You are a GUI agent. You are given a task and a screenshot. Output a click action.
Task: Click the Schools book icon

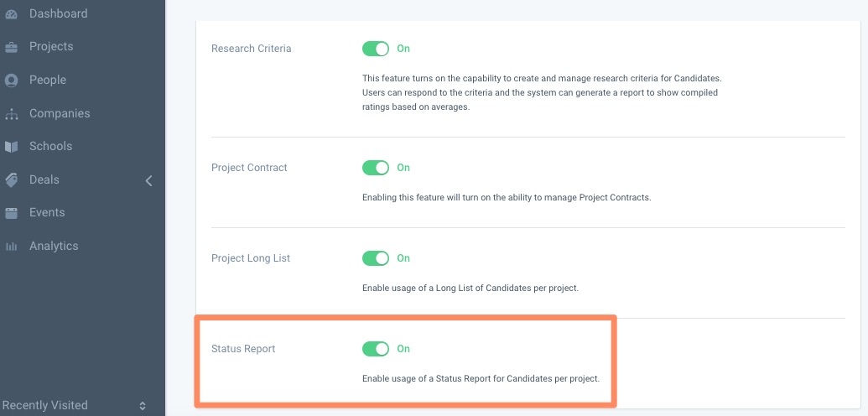coord(11,147)
